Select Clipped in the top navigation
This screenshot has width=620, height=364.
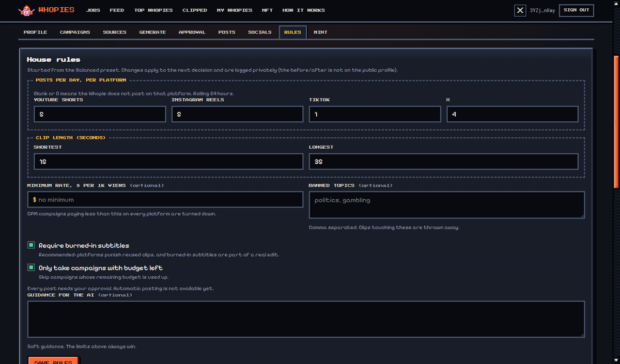pyautogui.click(x=195, y=10)
